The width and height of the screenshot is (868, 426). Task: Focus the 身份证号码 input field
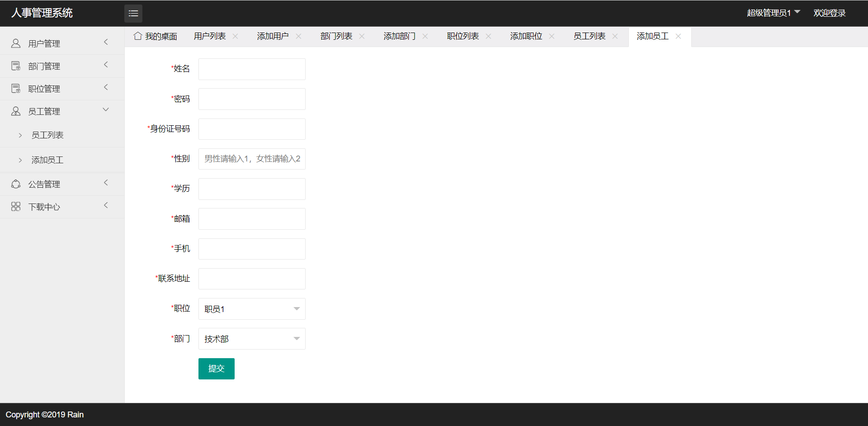pos(252,129)
